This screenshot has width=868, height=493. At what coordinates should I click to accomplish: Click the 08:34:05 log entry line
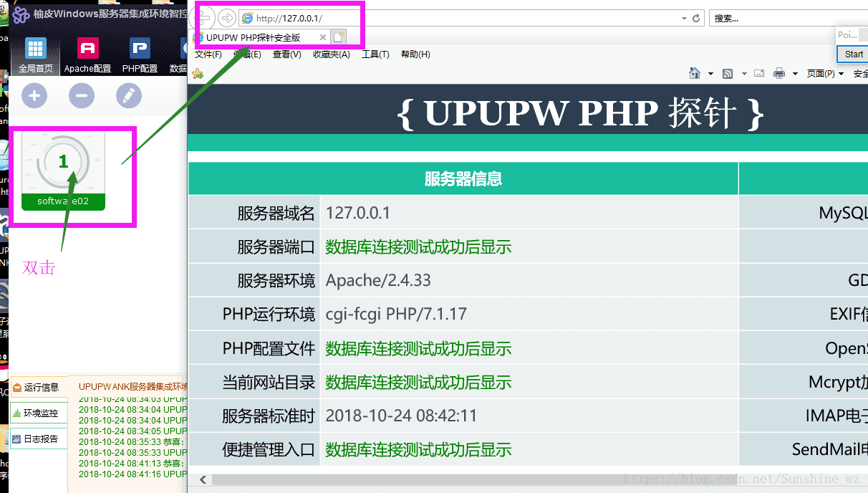point(132,431)
